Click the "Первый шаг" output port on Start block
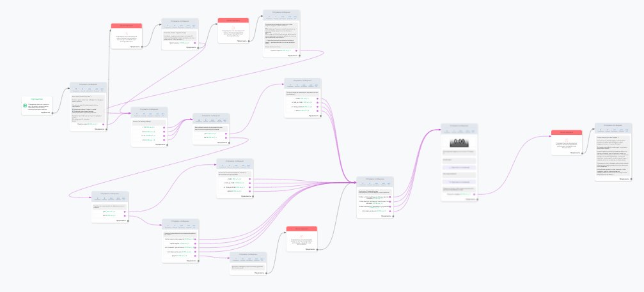This screenshot has height=292, width=644. (51, 113)
